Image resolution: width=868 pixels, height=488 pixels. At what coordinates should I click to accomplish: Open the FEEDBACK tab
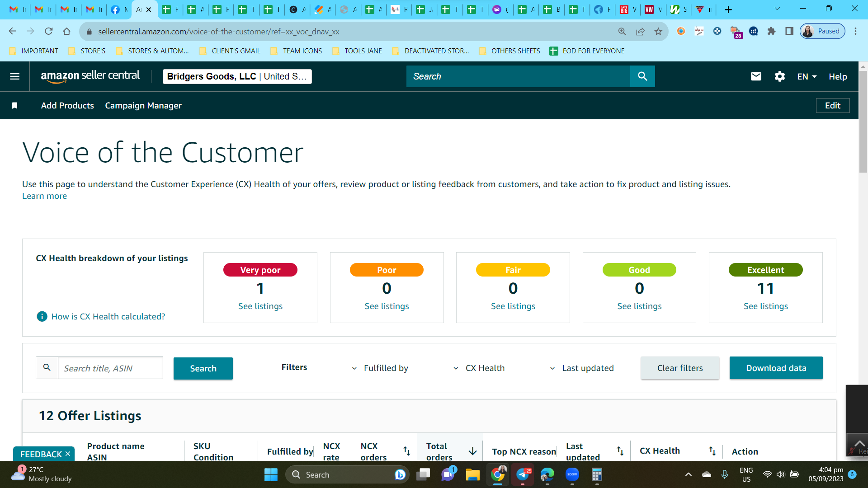(41, 454)
